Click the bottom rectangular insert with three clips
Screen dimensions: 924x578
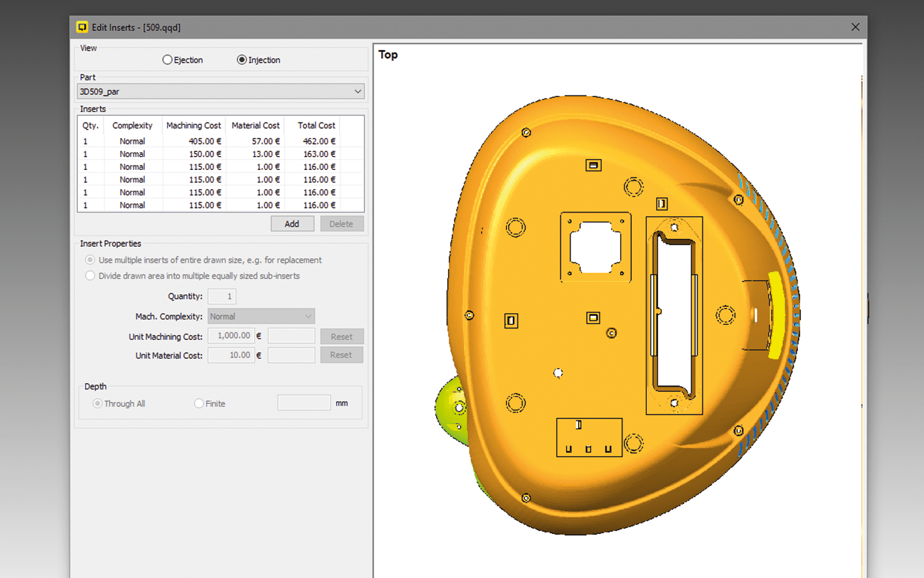pyautogui.click(x=589, y=438)
